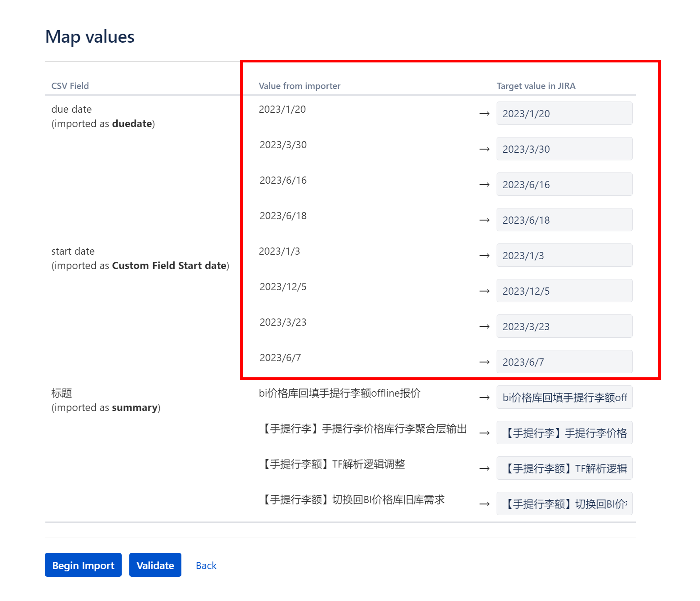Click the 'Target value in JIRA' column header
700x601 pixels.
pyautogui.click(x=536, y=86)
